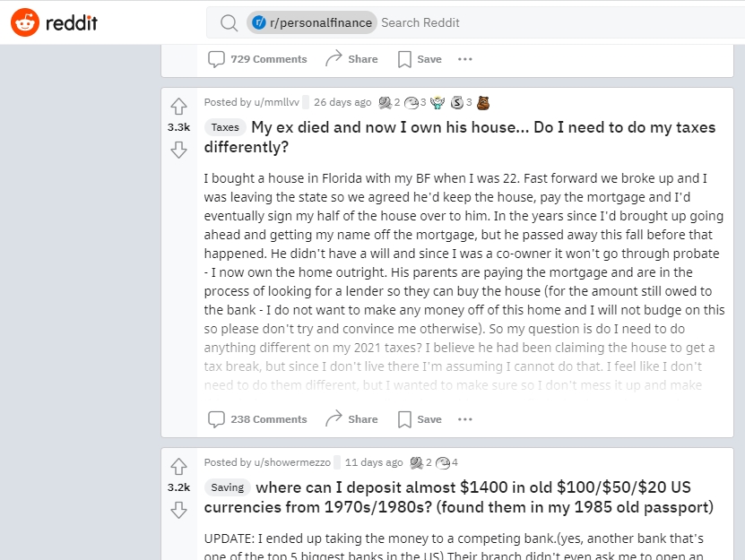This screenshot has height=560, width=745.
Task: Open the 238 Comments thread
Action: 257,419
